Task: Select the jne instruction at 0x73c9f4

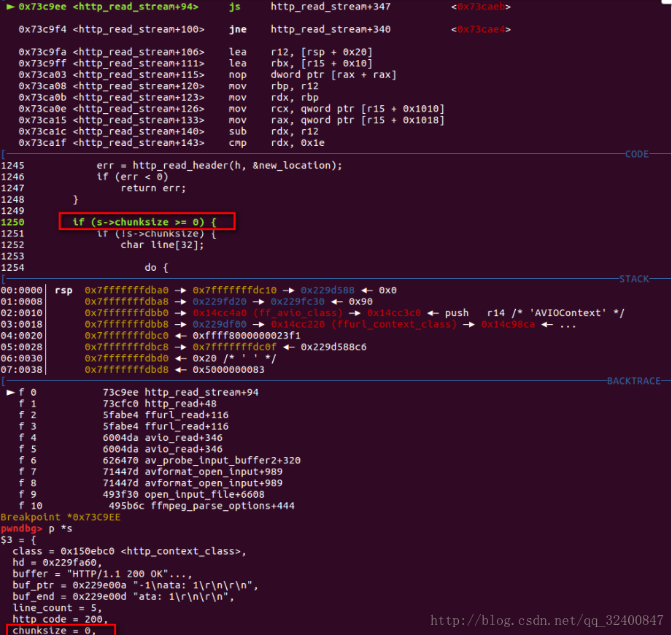Action: coord(264,29)
